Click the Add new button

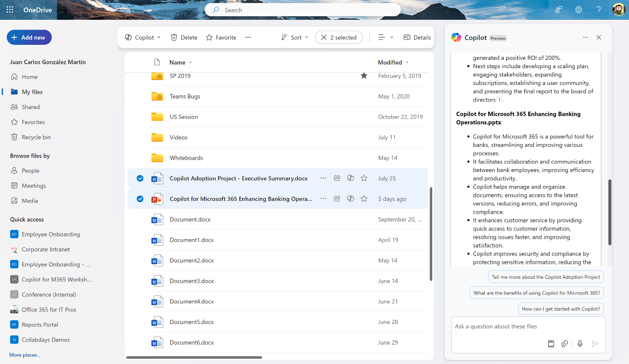(x=29, y=37)
